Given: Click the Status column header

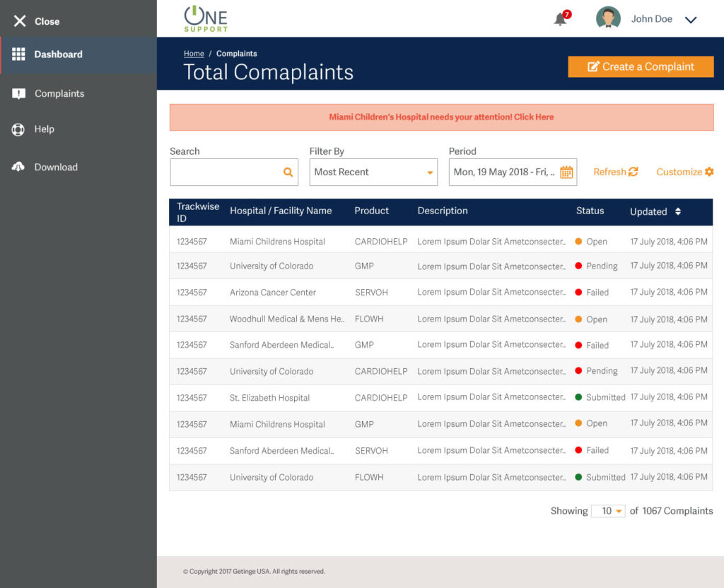Looking at the screenshot, I should [590, 211].
